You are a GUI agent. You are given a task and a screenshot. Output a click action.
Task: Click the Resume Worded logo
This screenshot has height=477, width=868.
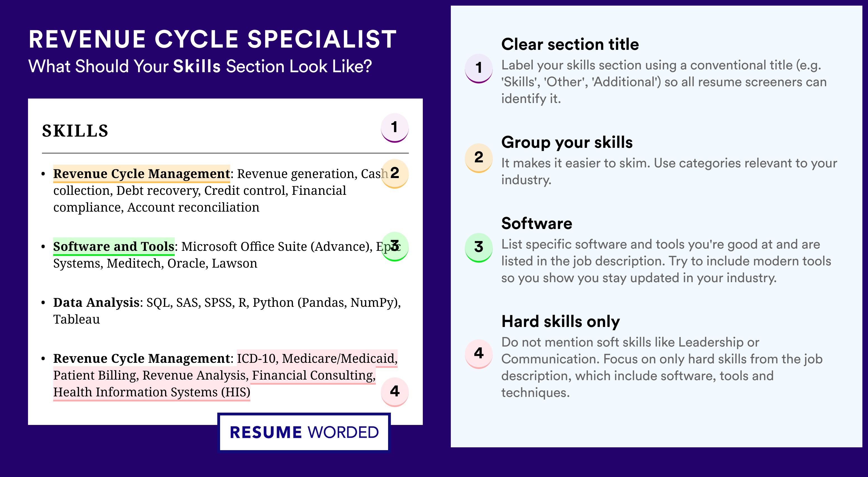tap(304, 432)
